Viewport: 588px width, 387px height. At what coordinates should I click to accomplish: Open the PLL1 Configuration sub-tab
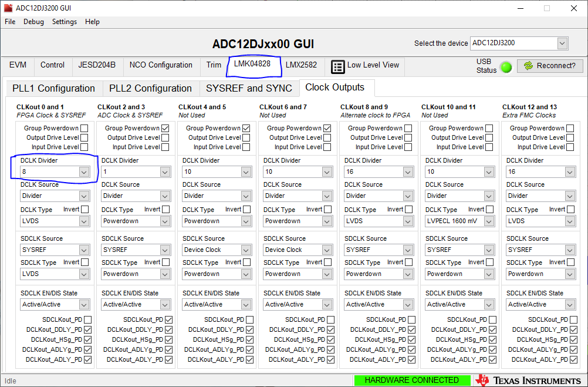pyautogui.click(x=53, y=89)
